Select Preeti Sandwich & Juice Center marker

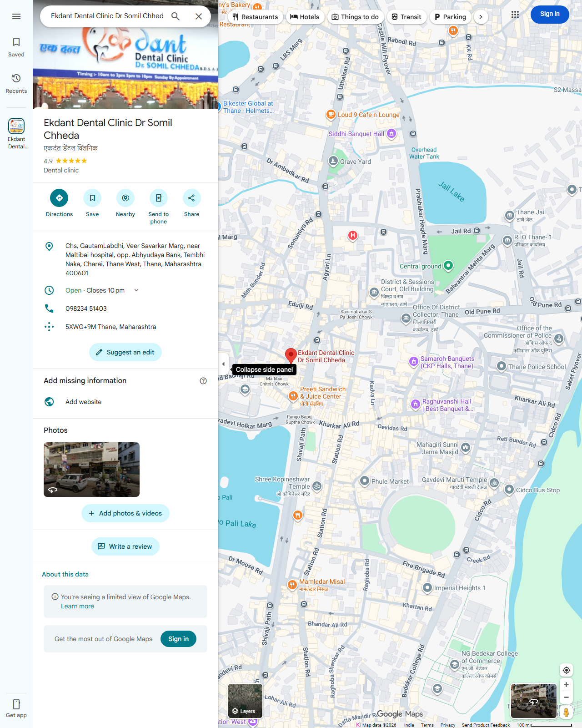[293, 396]
